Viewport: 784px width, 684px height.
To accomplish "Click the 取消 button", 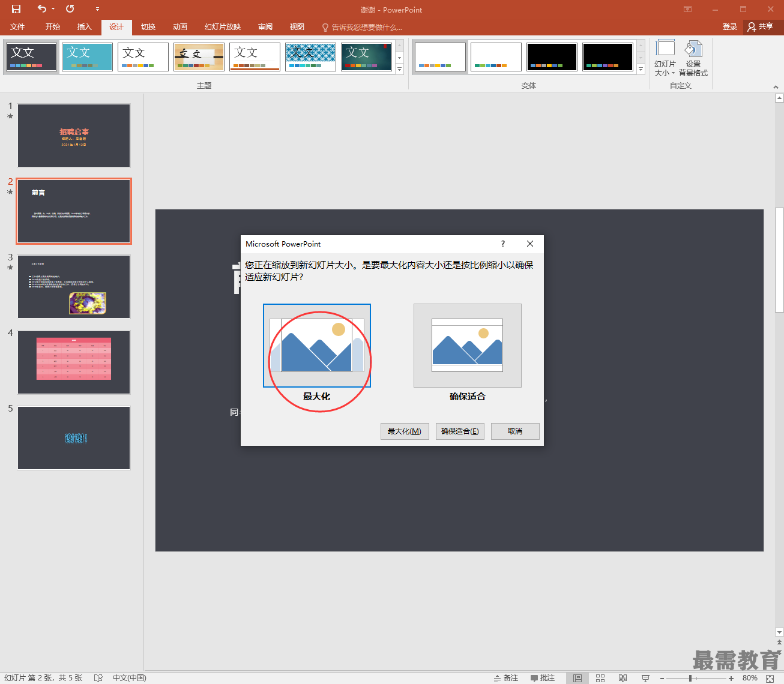I will tap(515, 431).
